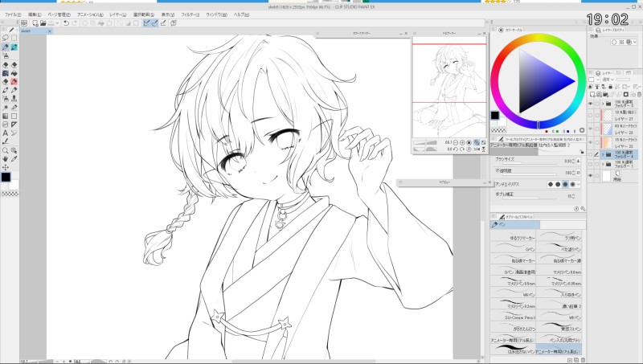Select the Rectangle marquee tool
643x364 pixels.
14,38
